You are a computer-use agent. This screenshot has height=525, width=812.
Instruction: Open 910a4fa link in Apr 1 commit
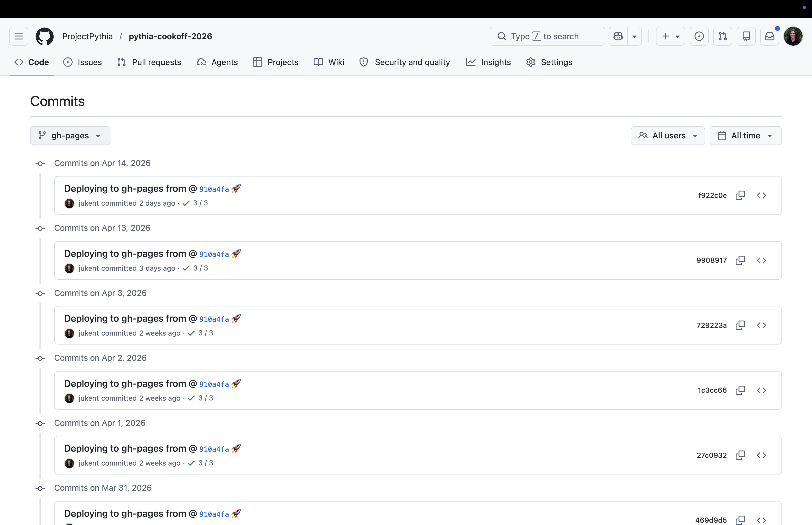(214, 449)
